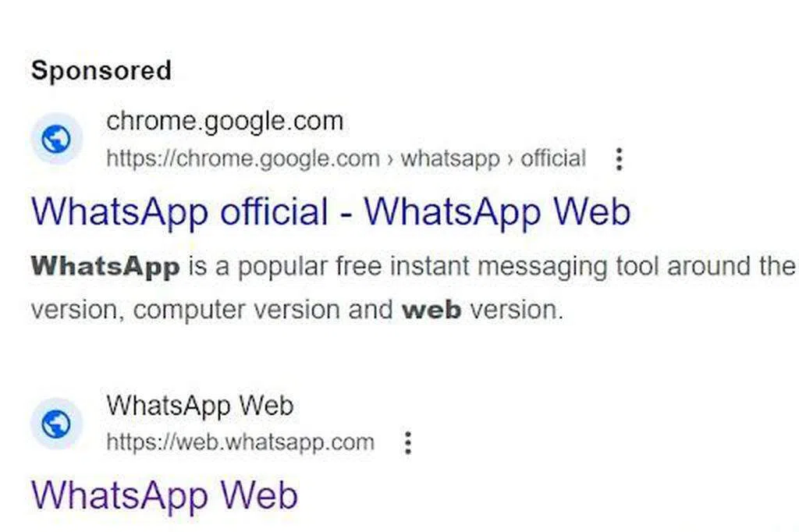
Task: Click the bold "web" word in the snippet
Action: pos(431,310)
